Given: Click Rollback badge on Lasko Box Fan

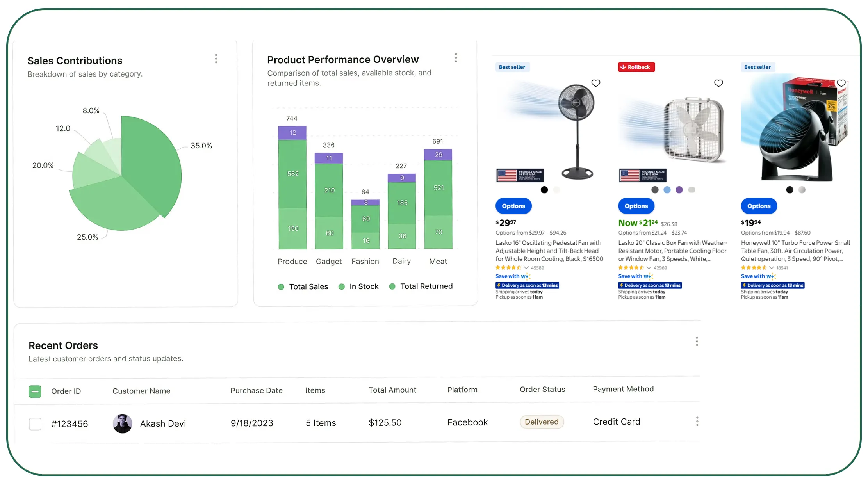Looking at the screenshot, I should pyautogui.click(x=636, y=67).
